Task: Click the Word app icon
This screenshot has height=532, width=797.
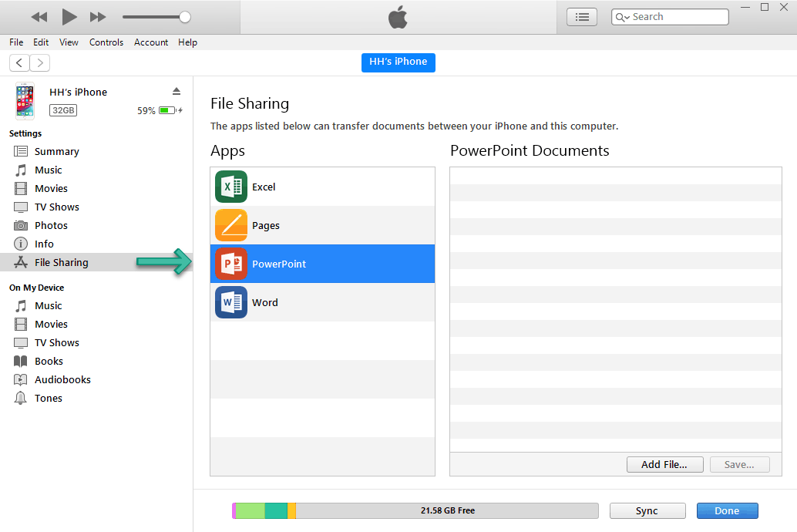Action: 231,302
